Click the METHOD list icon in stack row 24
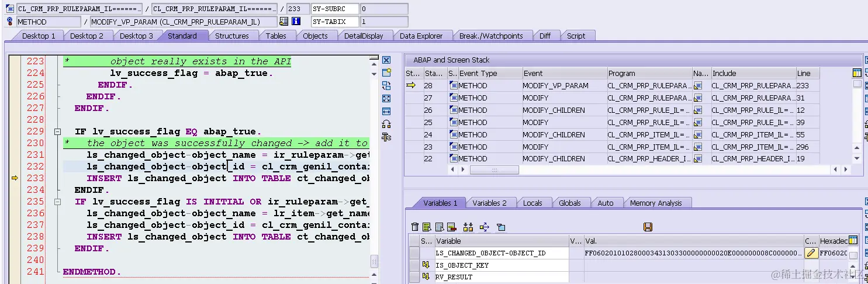Image resolution: width=868 pixels, height=284 pixels. [x=454, y=134]
